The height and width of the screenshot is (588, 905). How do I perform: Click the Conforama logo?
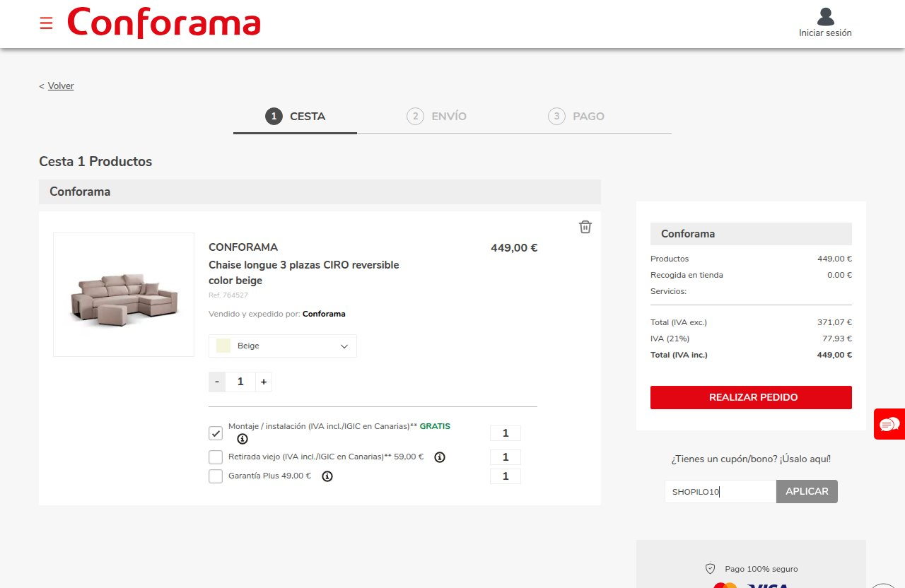(x=164, y=23)
